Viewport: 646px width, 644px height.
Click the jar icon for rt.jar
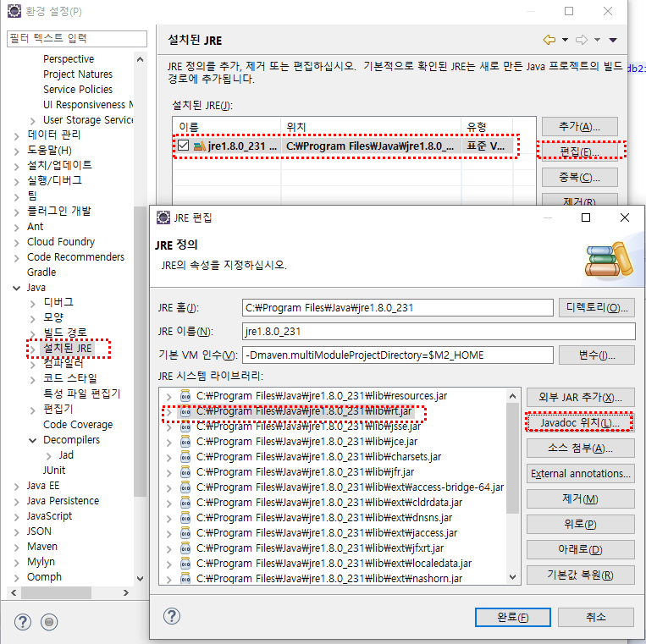(x=185, y=411)
